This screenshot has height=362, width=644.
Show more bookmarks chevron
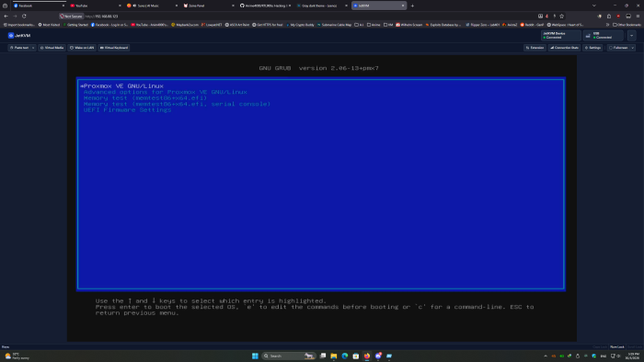607,25
